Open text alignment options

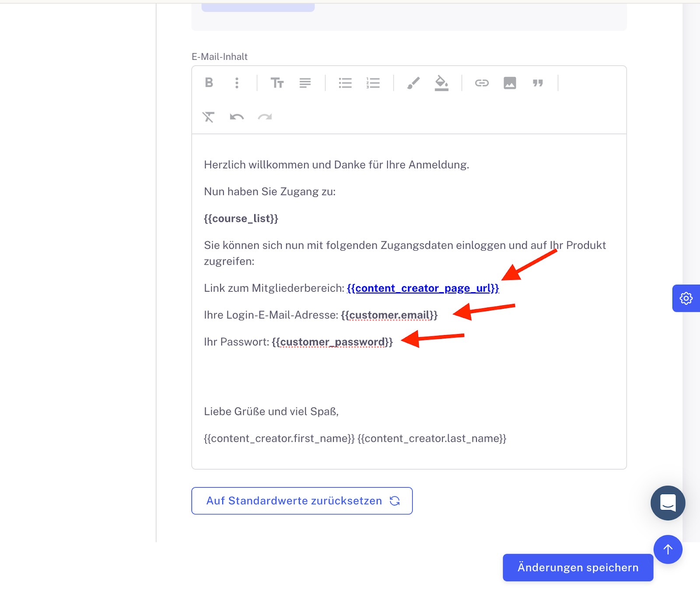305,83
